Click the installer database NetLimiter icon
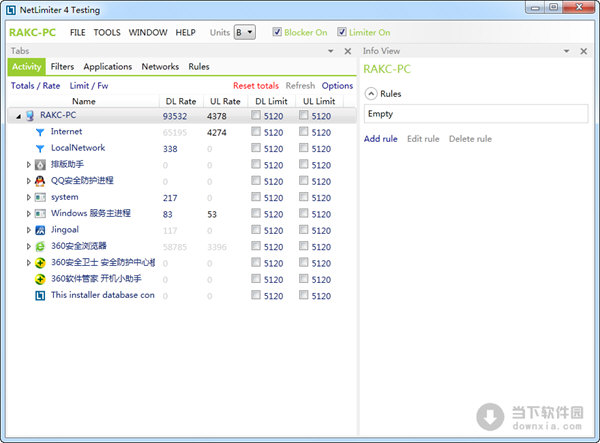Screen dimensions: 600x443 click(x=40, y=296)
